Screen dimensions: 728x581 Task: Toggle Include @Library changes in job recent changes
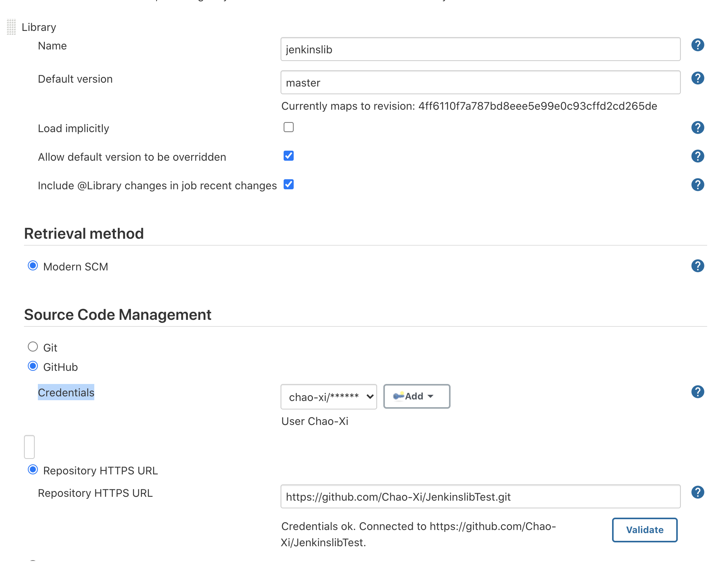[289, 184]
